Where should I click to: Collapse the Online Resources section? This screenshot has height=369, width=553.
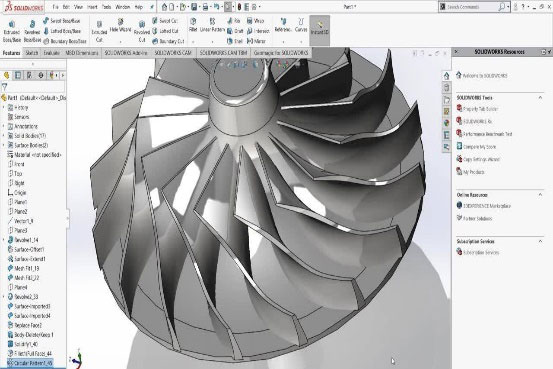point(540,195)
